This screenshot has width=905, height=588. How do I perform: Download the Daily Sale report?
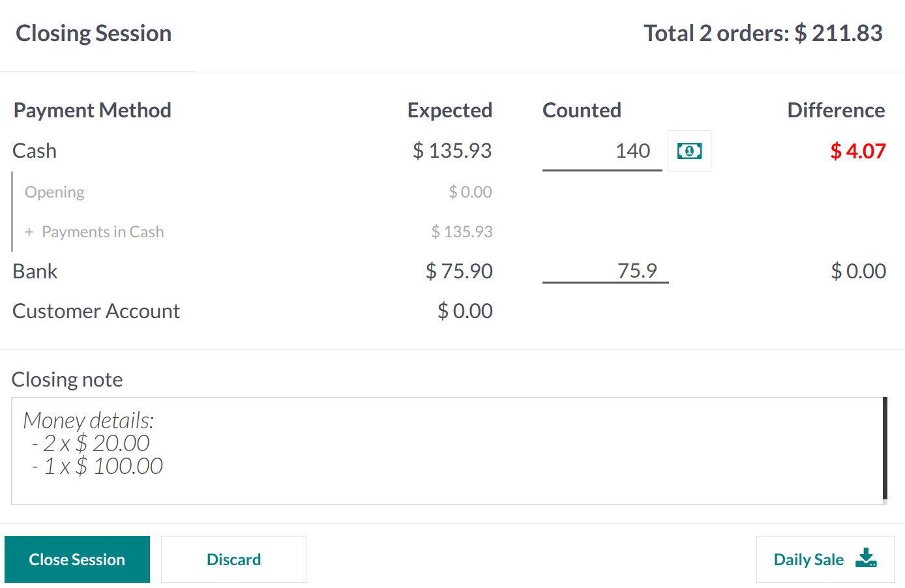coord(825,559)
